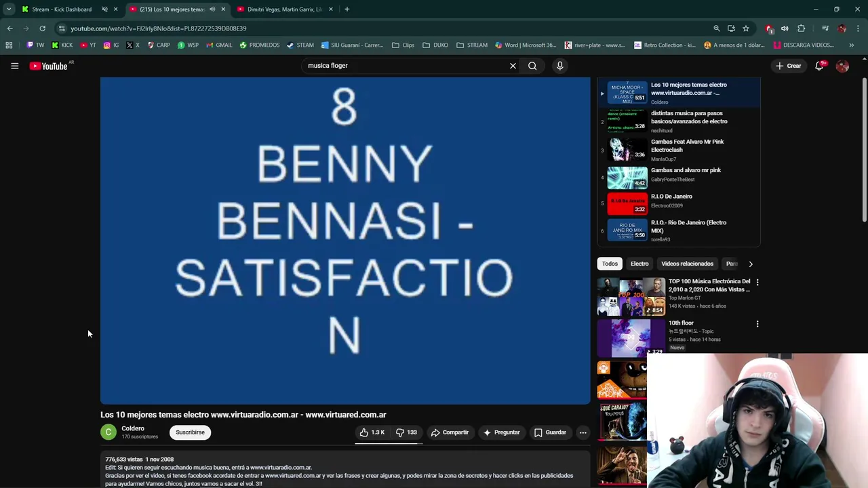
Task: Open the STEAM bookmark
Action: point(300,45)
